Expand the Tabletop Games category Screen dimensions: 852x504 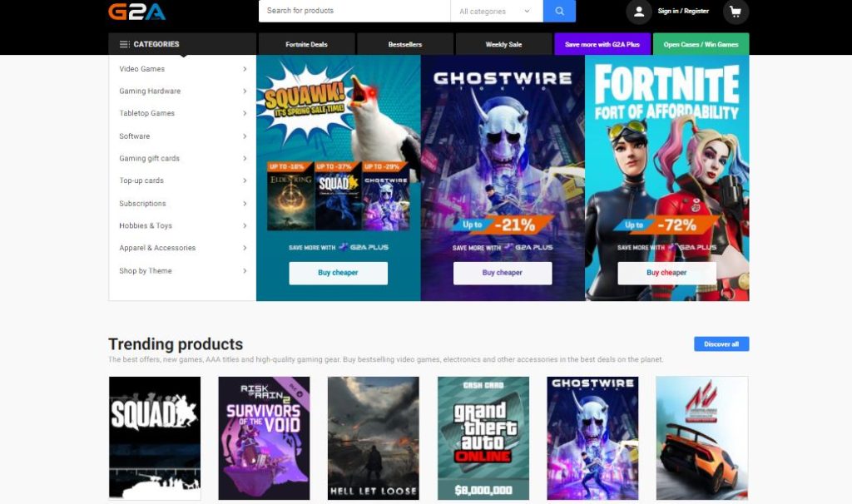182,113
